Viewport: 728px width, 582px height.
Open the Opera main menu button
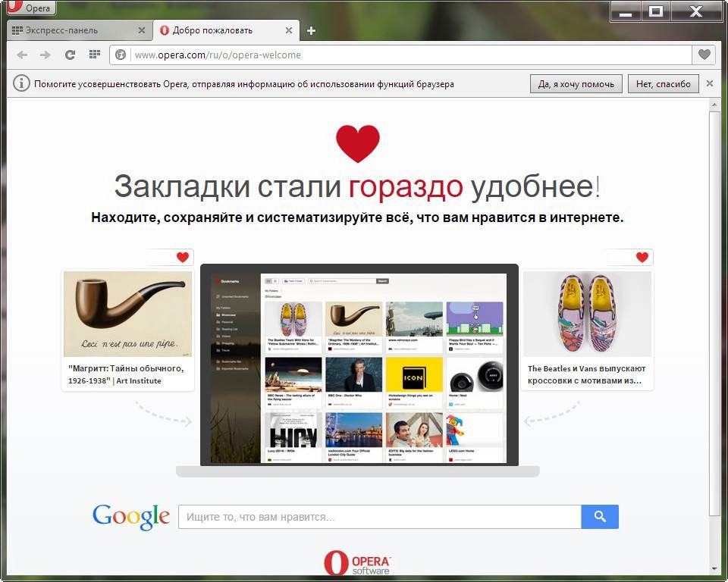tap(30, 8)
